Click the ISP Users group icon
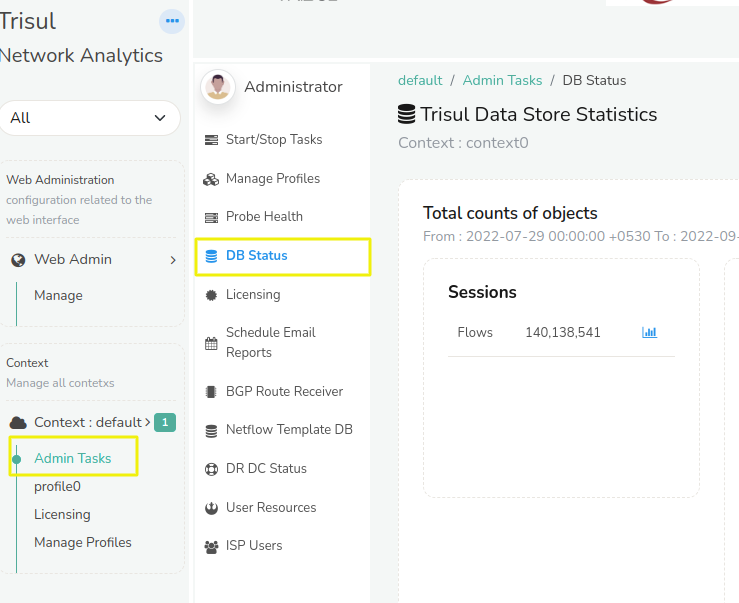Image resolution: width=739 pixels, height=603 pixels. [211, 547]
